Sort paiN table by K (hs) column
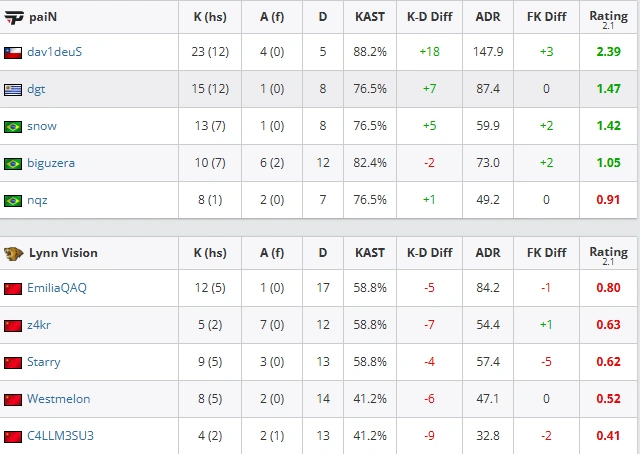Viewport: 640px width, 454px height. (x=210, y=17)
